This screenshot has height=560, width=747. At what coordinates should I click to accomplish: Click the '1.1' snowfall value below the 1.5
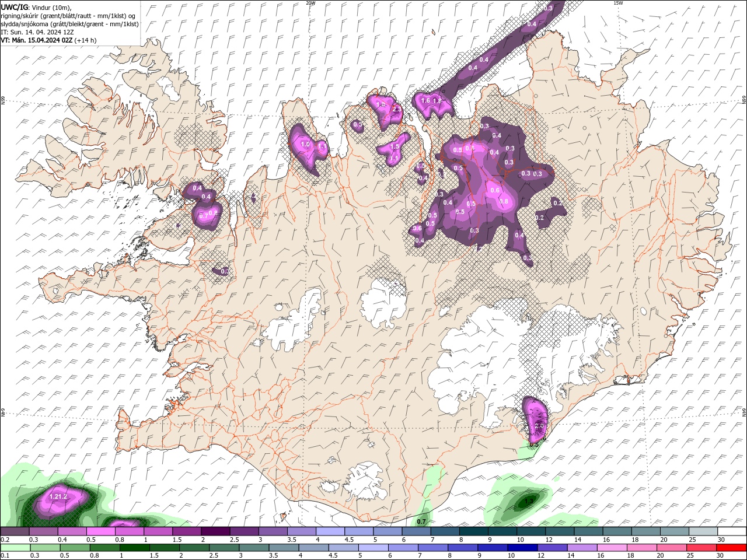tap(393, 158)
